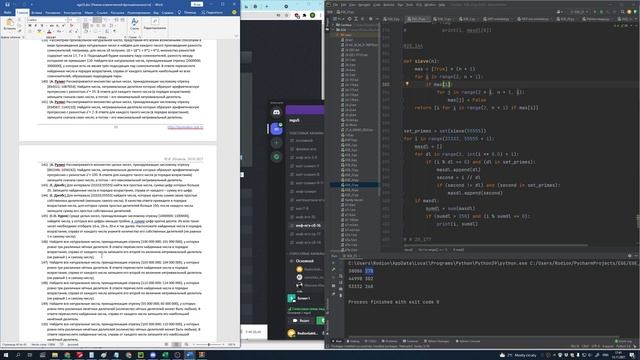Viewport: 640px width, 360px height.
Task: Click Expand All in PyCharm project panel
Action: [x=356, y=19]
